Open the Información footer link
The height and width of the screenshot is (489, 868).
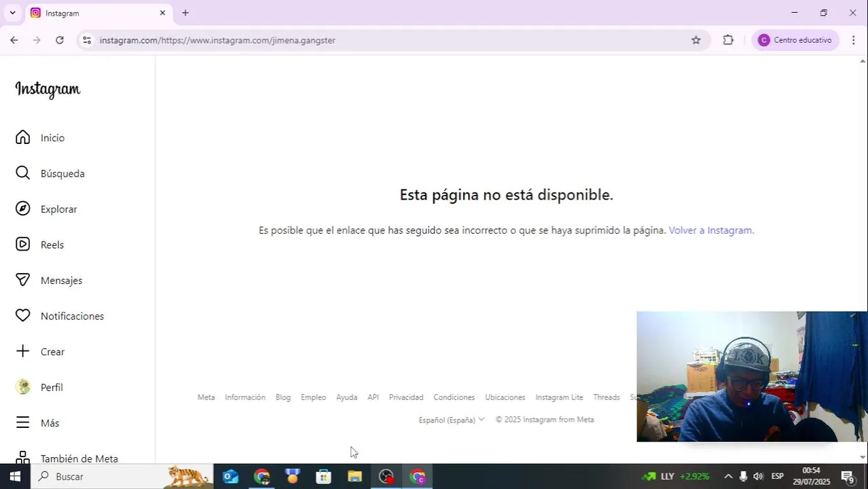point(245,397)
